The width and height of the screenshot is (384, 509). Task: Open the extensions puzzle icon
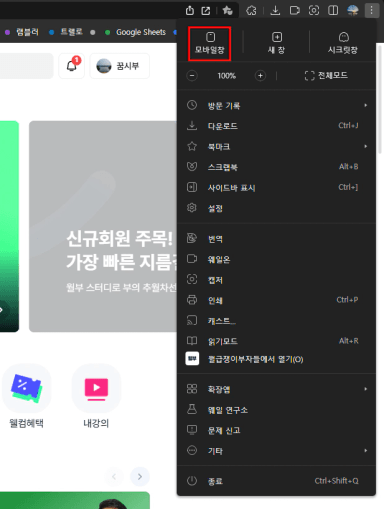point(251,11)
